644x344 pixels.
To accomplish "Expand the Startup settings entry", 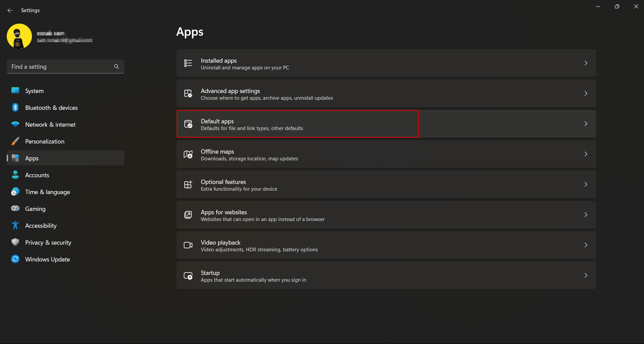I will click(x=586, y=275).
